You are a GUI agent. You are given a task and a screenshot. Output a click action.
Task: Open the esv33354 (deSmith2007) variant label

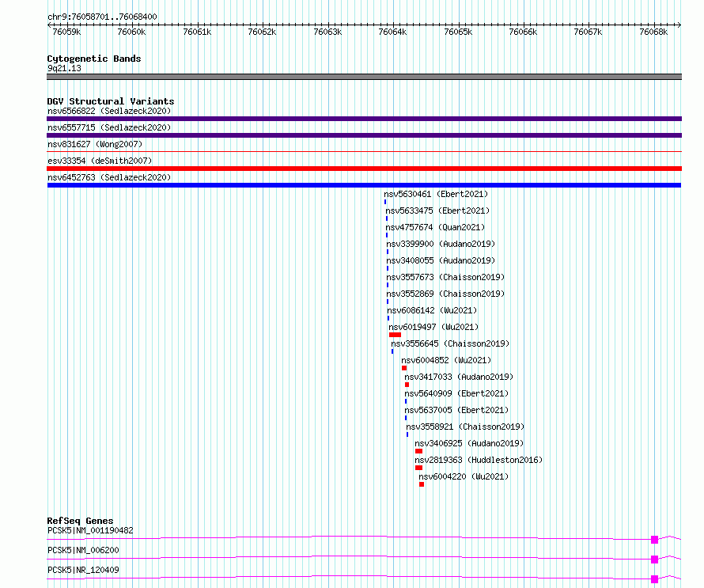[100, 161]
